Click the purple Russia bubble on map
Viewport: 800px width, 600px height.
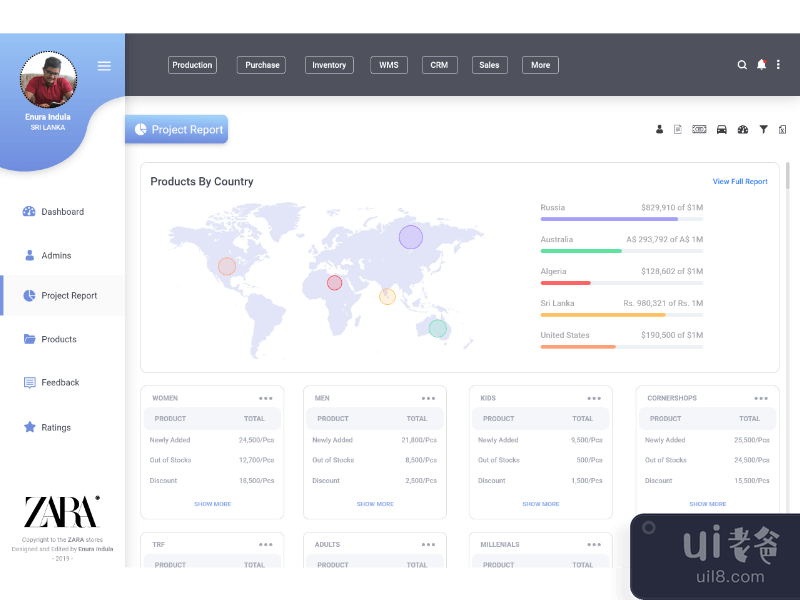pyautogui.click(x=411, y=237)
